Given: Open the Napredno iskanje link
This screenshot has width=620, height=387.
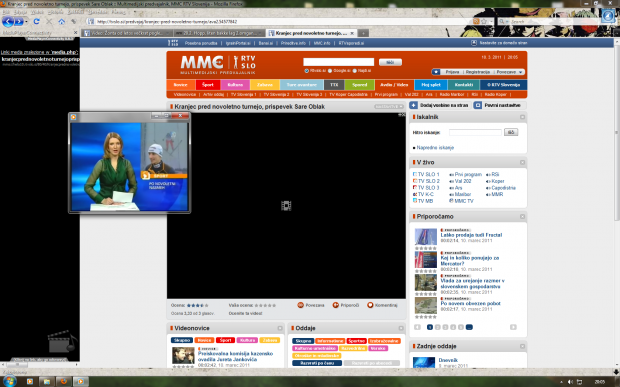Looking at the screenshot, I should [435, 147].
